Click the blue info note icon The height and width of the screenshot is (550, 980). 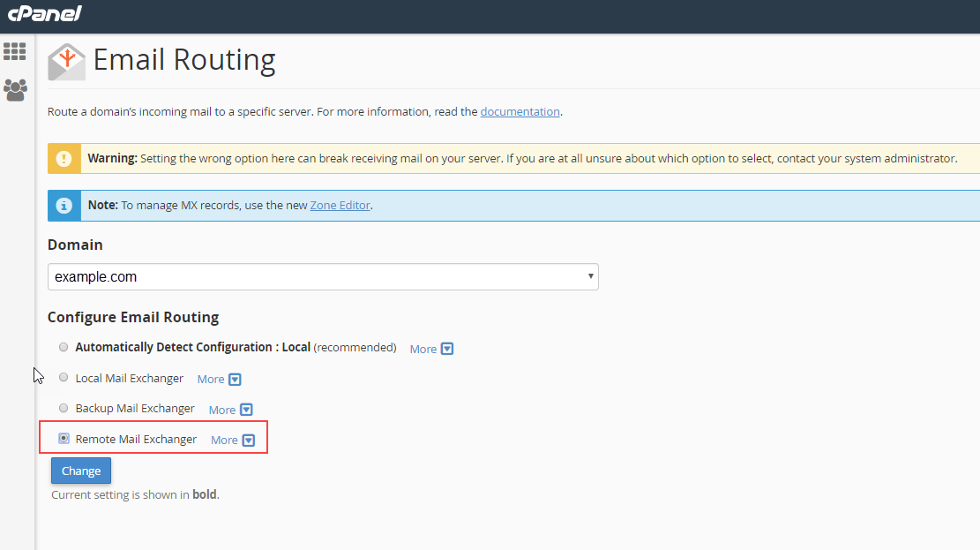click(x=64, y=206)
